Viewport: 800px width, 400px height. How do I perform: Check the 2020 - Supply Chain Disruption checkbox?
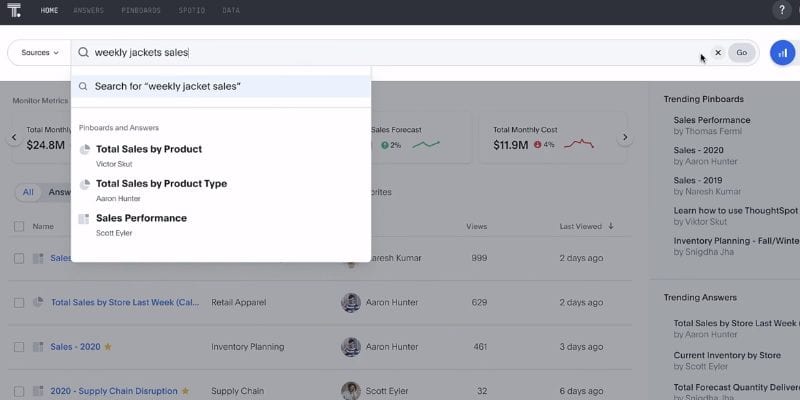pos(19,391)
